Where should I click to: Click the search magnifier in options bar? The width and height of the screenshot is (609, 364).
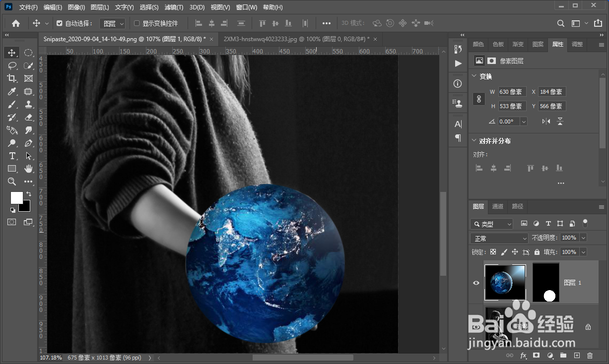560,23
